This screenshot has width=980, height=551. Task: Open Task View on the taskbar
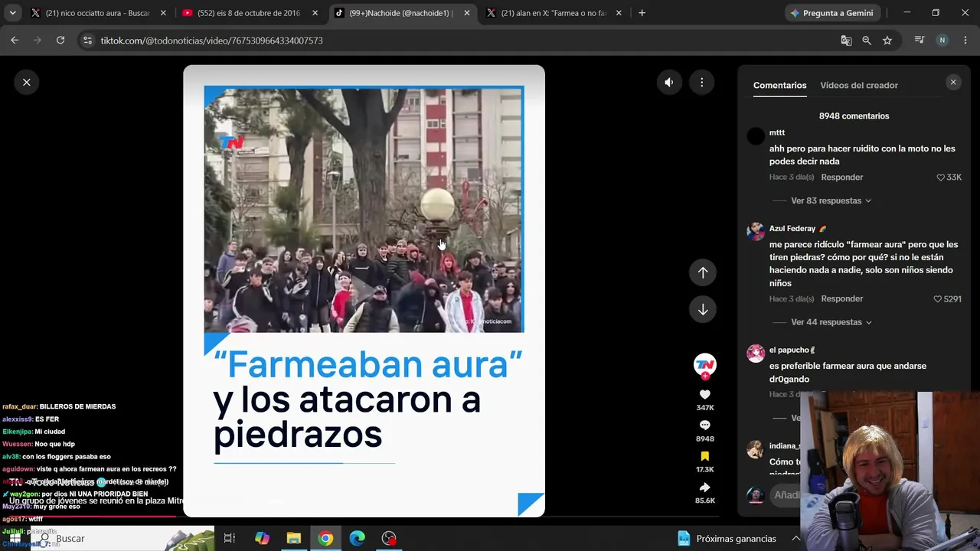tap(229, 539)
